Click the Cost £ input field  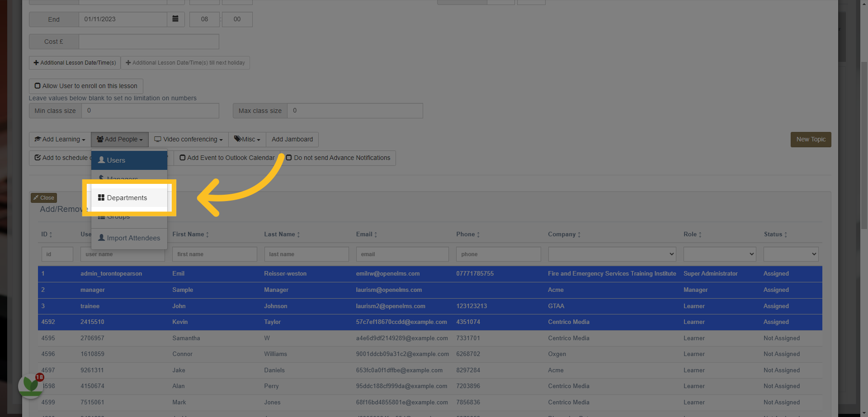[149, 42]
